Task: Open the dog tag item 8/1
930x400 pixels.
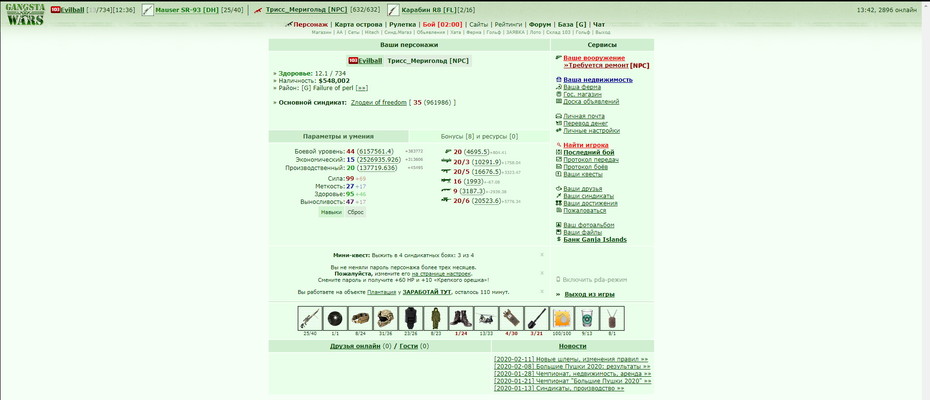Action: click(x=612, y=319)
